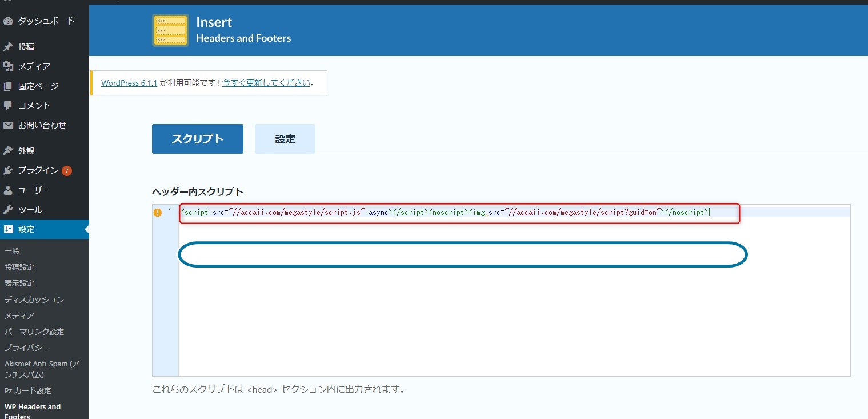Viewport: 868px width, 419px height.
Task: Open メディア settings submenu item
Action: (19, 316)
